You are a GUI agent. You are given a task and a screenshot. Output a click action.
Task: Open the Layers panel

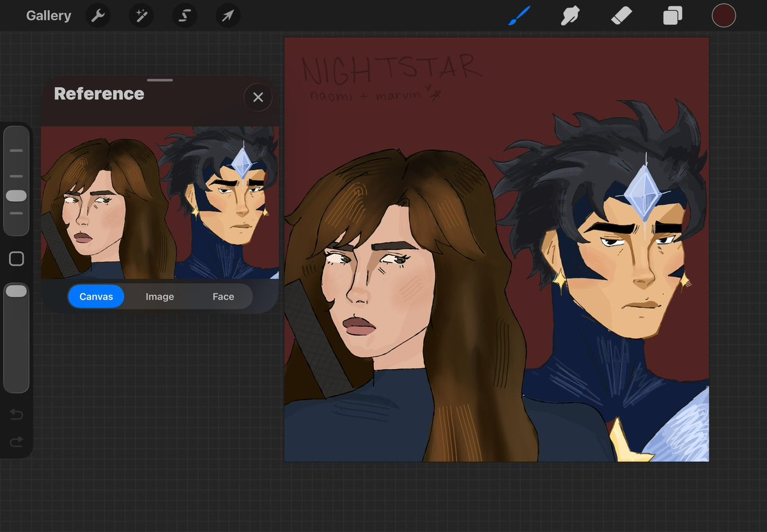coord(672,15)
